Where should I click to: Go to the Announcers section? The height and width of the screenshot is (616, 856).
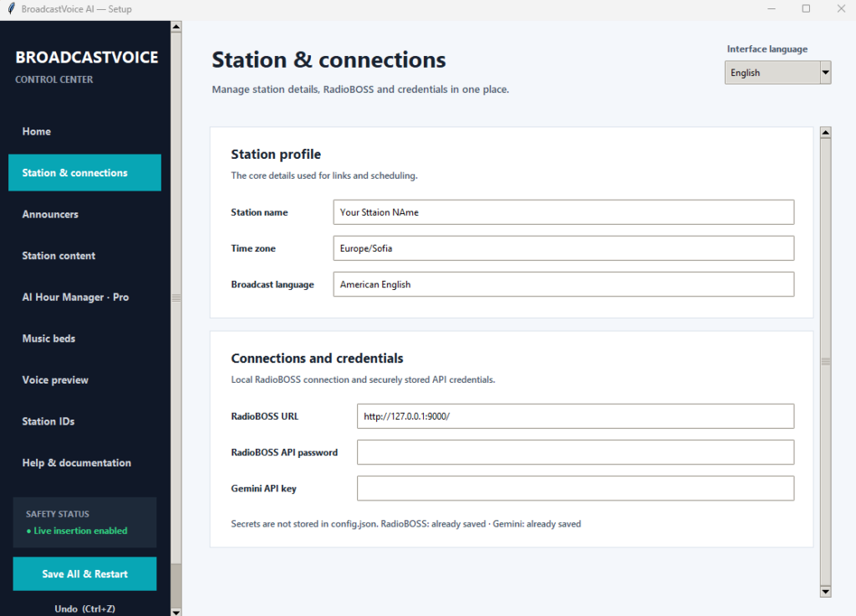point(84,215)
